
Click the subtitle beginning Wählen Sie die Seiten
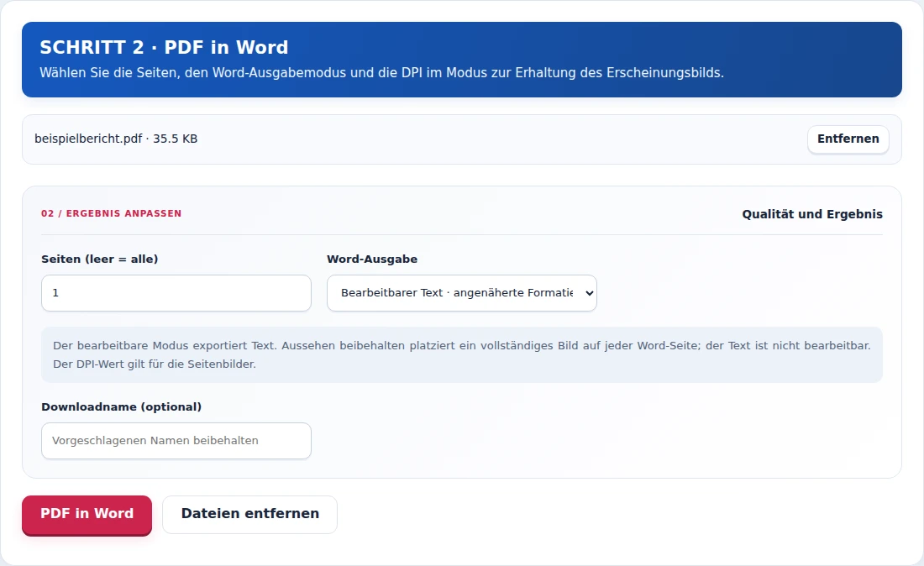[382, 73]
